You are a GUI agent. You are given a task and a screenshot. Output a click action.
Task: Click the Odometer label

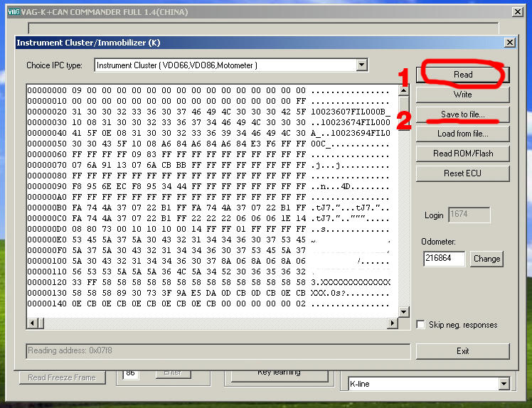coord(438,242)
